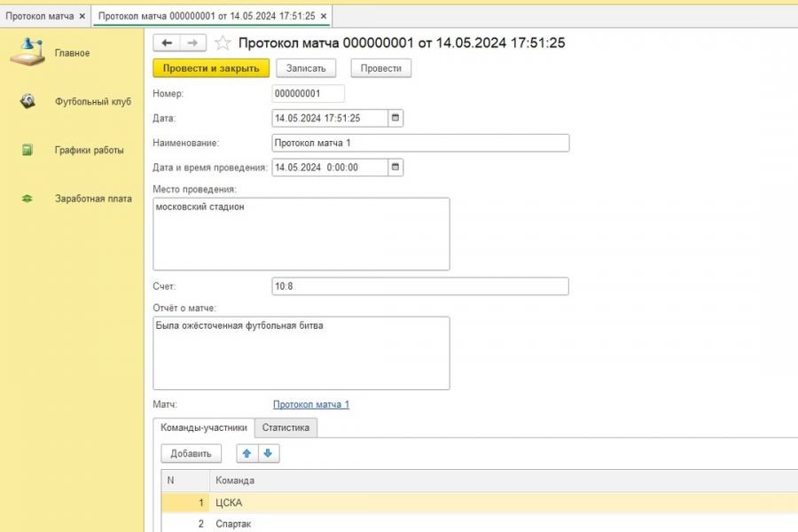The width and height of the screenshot is (798, 532).
Task: Select the Спартак team row
Action: 480,523
